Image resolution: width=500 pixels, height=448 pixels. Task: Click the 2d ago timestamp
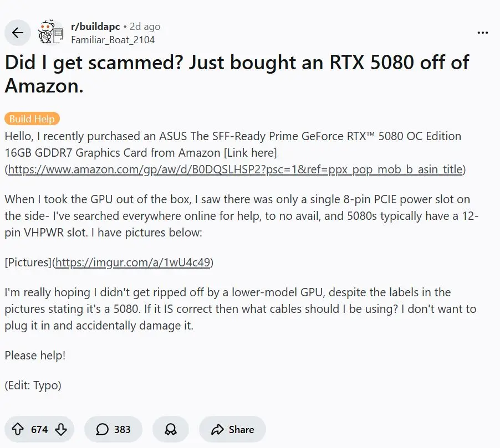146,25
